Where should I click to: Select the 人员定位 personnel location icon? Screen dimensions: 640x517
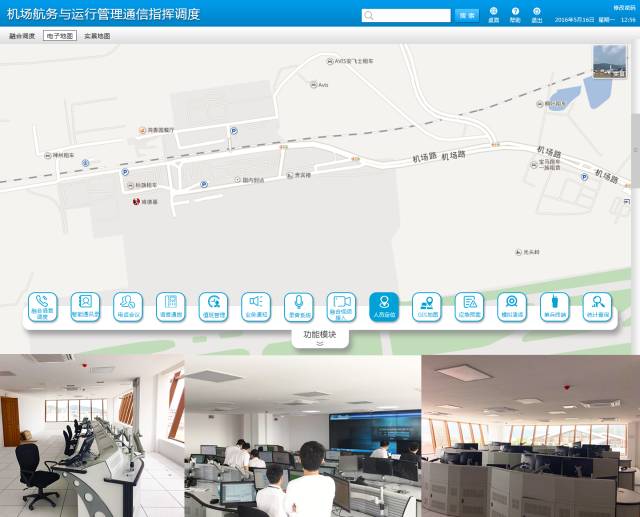[384, 305]
